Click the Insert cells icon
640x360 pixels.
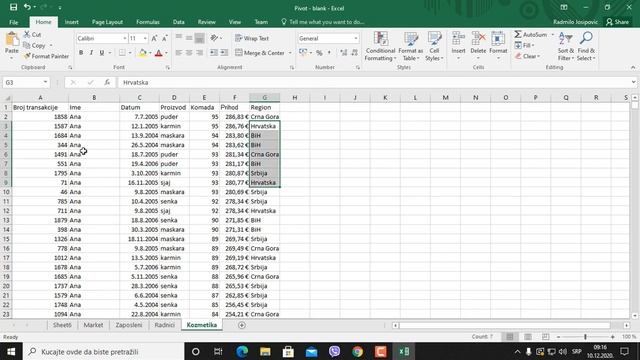click(x=458, y=39)
